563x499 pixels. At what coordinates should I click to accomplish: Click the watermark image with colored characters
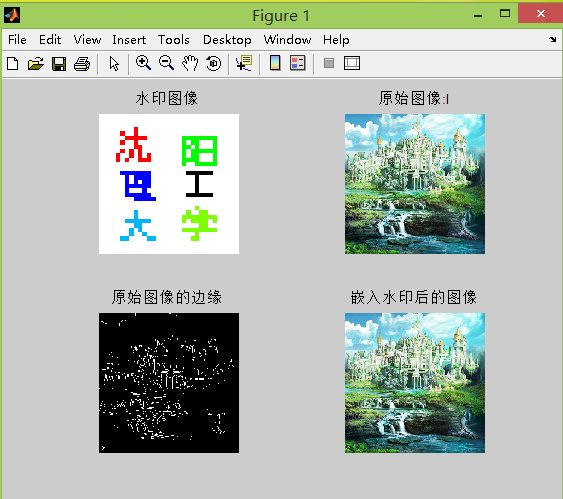point(169,184)
